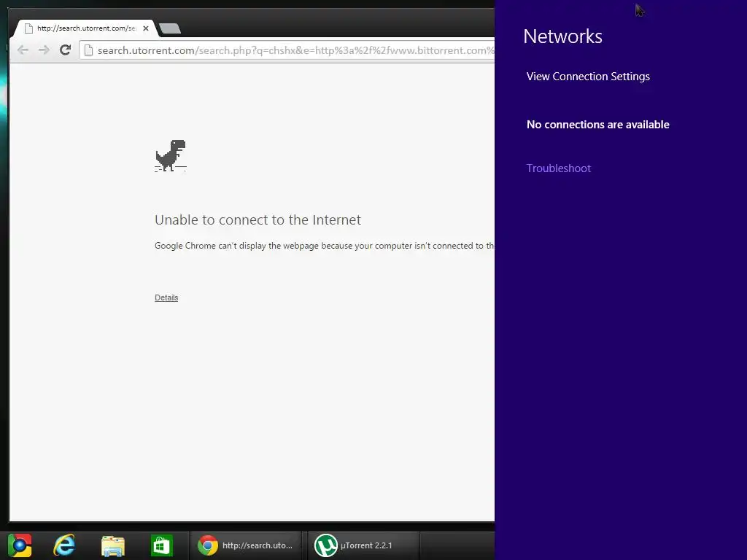Open File Explorer from the taskbar
Image resolution: width=747 pixels, height=560 pixels.
(x=113, y=545)
